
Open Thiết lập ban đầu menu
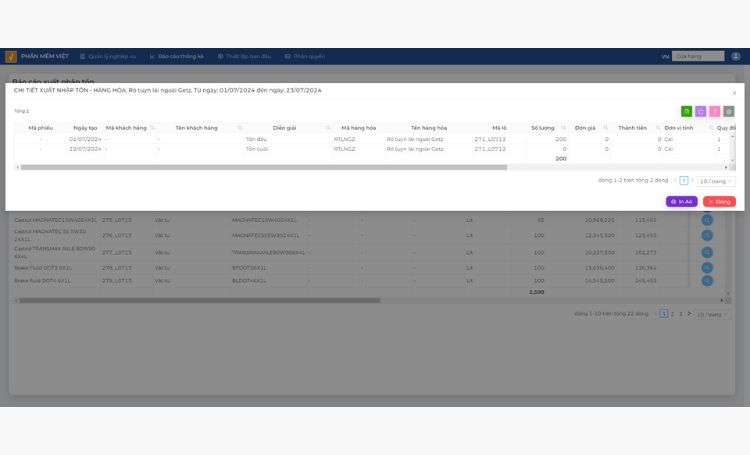(x=244, y=56)
